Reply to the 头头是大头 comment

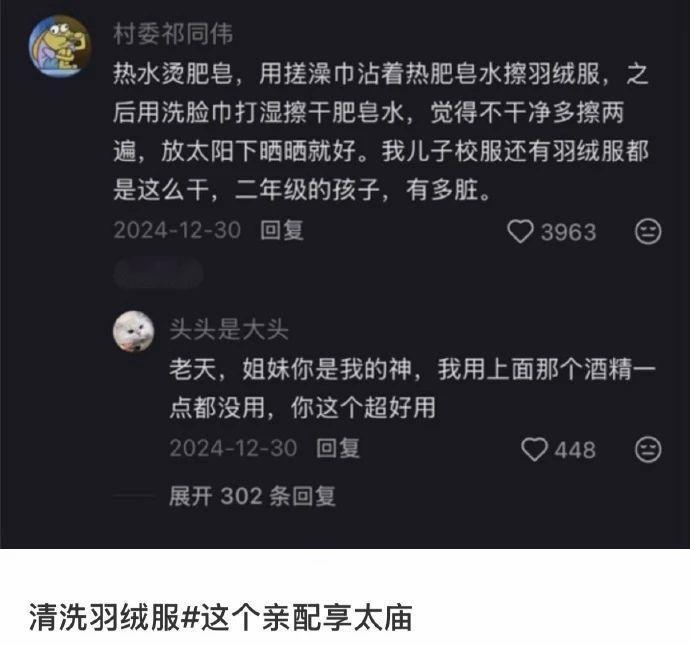coord(338,448)
